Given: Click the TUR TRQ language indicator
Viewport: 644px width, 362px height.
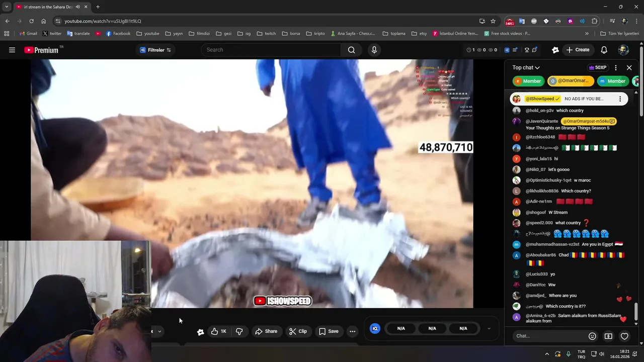Looking at the screenshot, I should click(581, 354).
